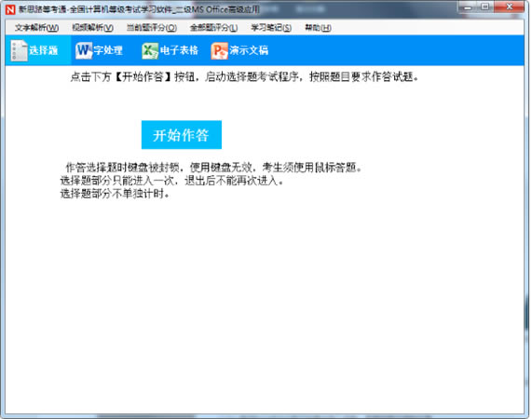Screen dimensions: 532x419
Task: Click the window title bar text
Action: [139, 9]
